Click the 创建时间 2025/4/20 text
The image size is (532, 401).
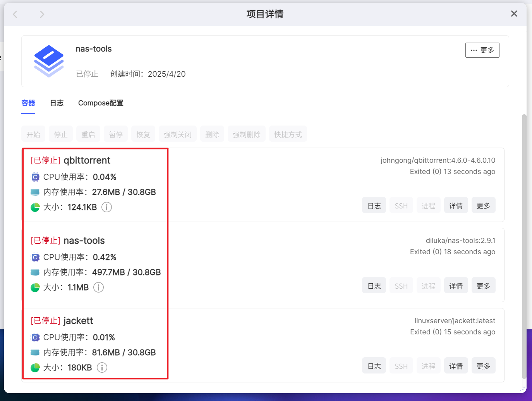point(148,74)
